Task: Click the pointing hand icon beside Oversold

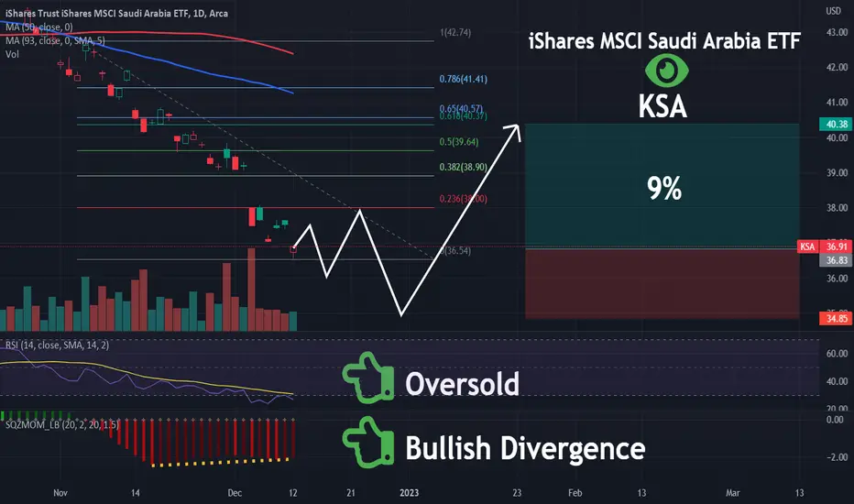Action: tap(368, 378)
